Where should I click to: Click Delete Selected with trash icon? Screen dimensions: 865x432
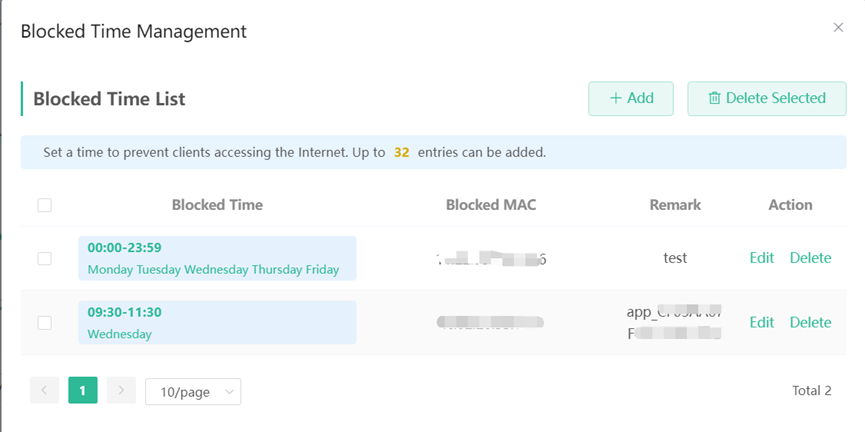(x=766, y=99)
